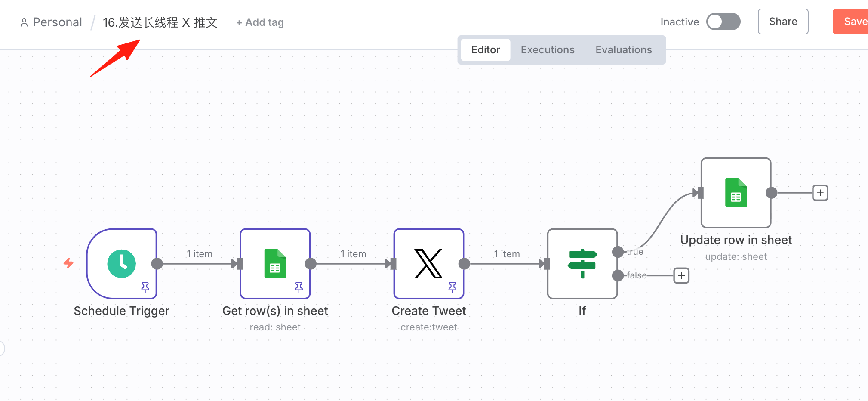Click the pin icon on Schedule Trigger
Screen dimensions: 868x401
tap(145, 287)
